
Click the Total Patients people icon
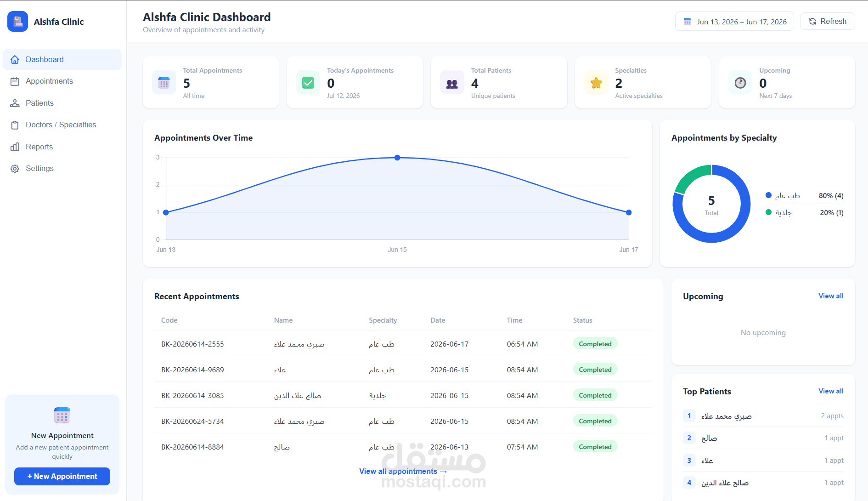click(452, 83)
